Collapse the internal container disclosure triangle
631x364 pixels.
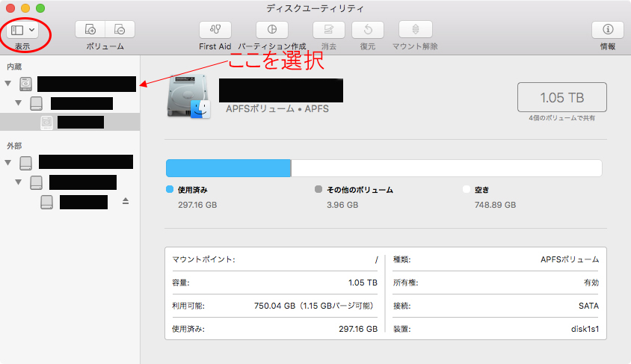point(19,103)
